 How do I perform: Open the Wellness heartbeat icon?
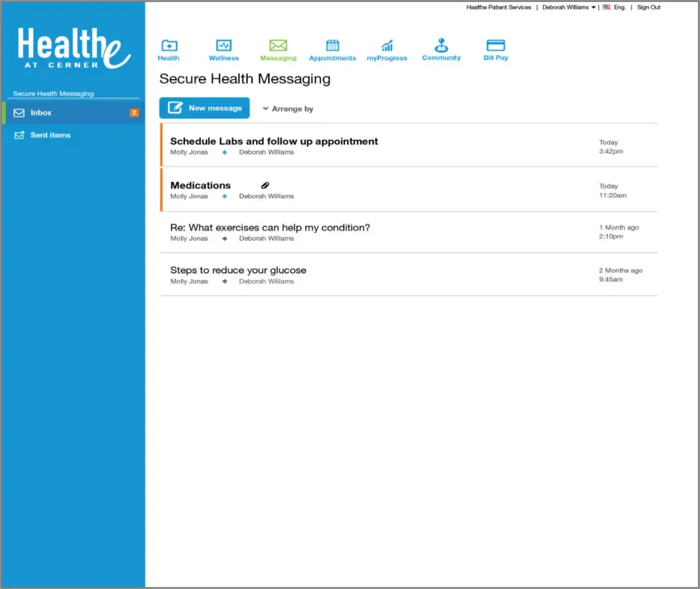[x=223, y=46]
